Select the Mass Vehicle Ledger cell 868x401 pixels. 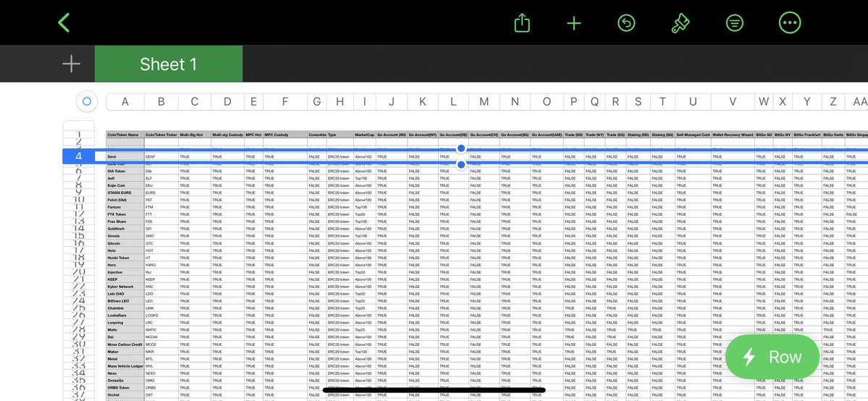pos(125,366)
